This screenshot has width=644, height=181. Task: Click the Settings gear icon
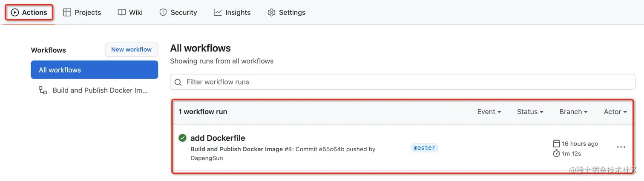point(271,12)
